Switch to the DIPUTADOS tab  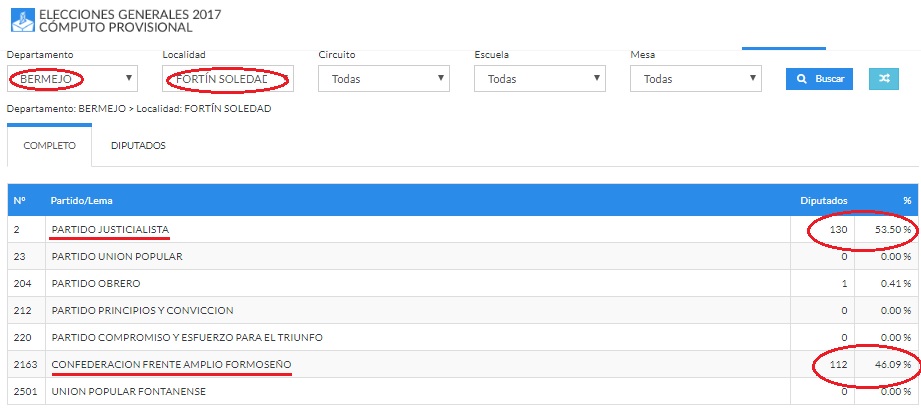[x=138, y=146]
